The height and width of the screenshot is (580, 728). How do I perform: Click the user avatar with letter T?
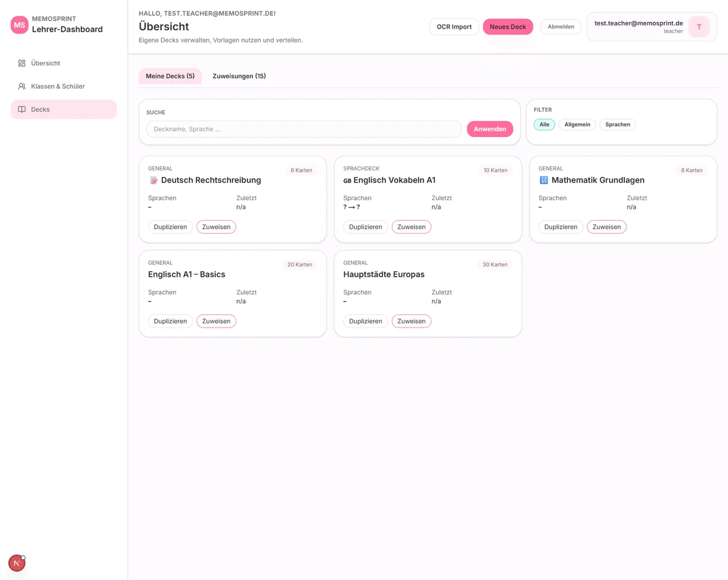pos(699,27)
